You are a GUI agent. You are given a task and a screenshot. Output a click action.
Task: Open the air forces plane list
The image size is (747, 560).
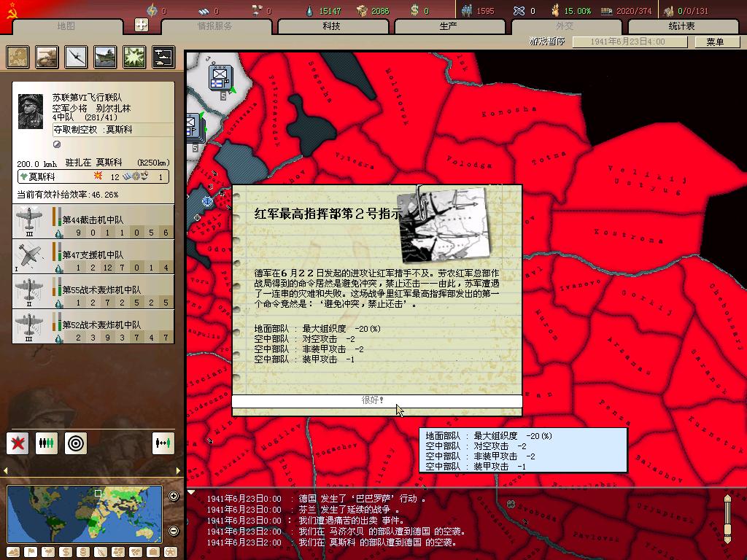pos(76,57)
